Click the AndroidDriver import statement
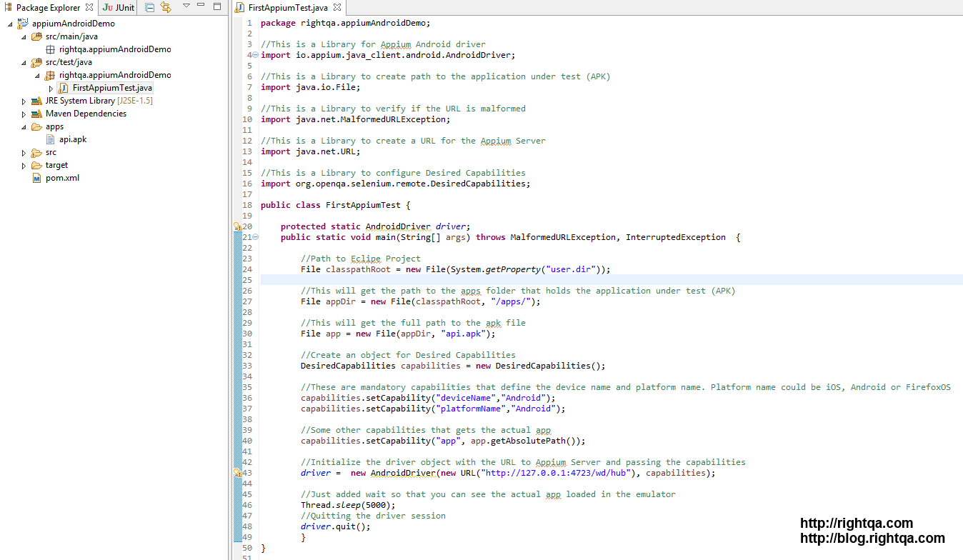 click(388, 55)
